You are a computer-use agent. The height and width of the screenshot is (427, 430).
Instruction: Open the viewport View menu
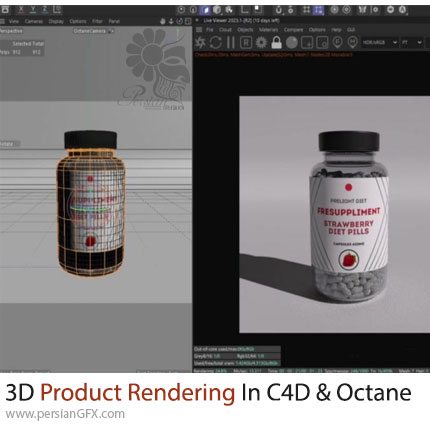[x=14, y=21]
